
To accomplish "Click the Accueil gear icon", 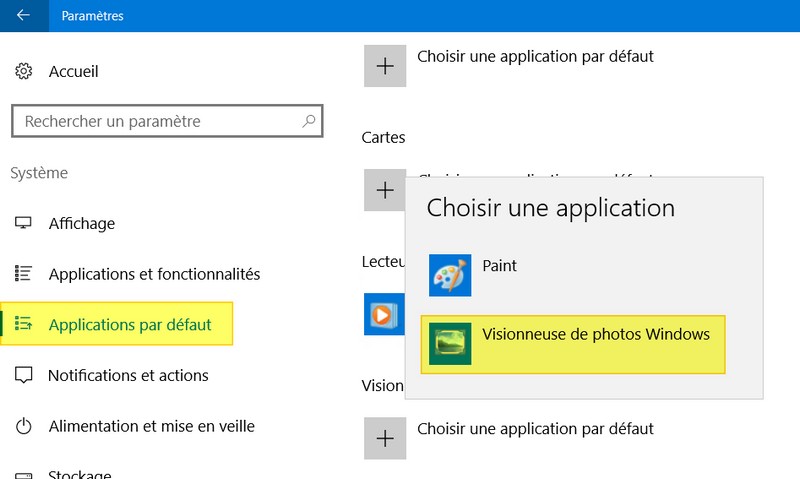I will point(24,72).
